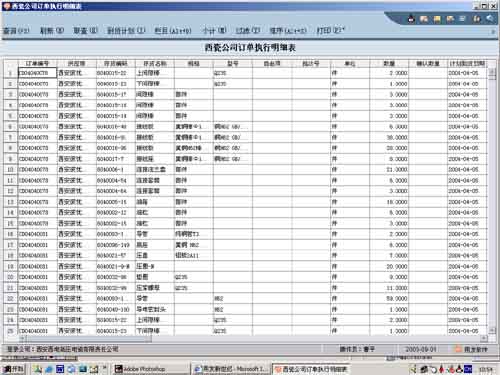Screen dimensions: 500x375
Task: Click the speaker-shaped icon at the end of top-right strip
Action: pyautogui.click(x=489, y=19)
